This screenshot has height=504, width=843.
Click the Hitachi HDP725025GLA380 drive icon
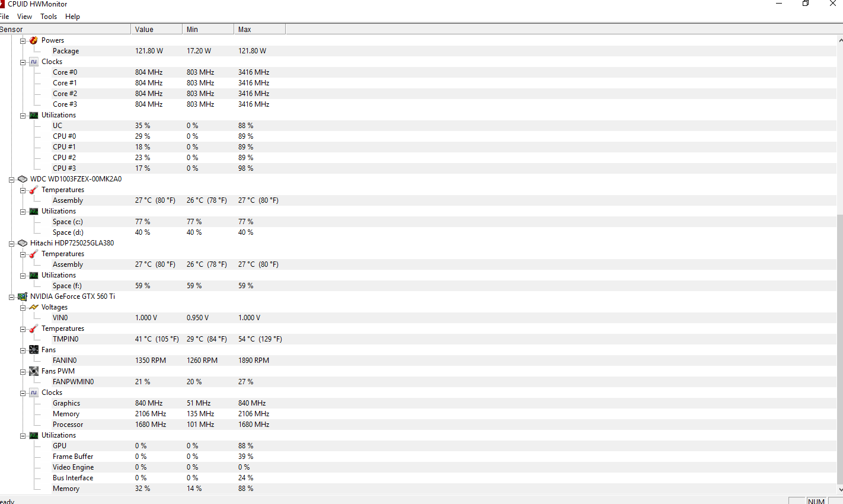pyautogui.click(x=23, y=243)
